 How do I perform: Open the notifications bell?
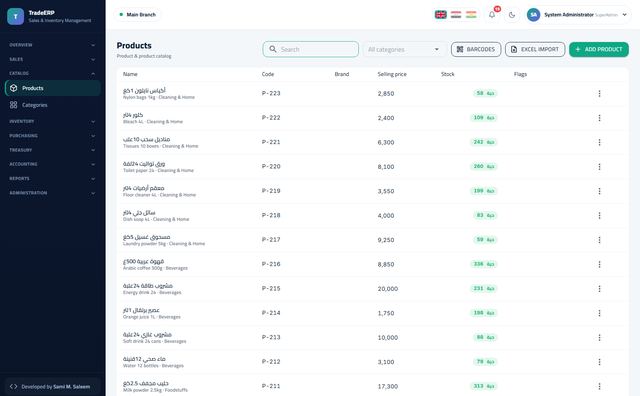tap(492, 15)
